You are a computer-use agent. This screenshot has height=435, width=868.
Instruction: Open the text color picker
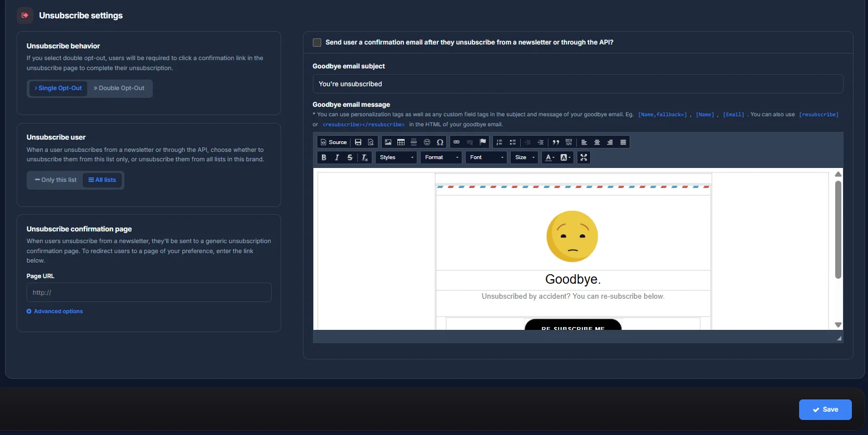(549, 157)
